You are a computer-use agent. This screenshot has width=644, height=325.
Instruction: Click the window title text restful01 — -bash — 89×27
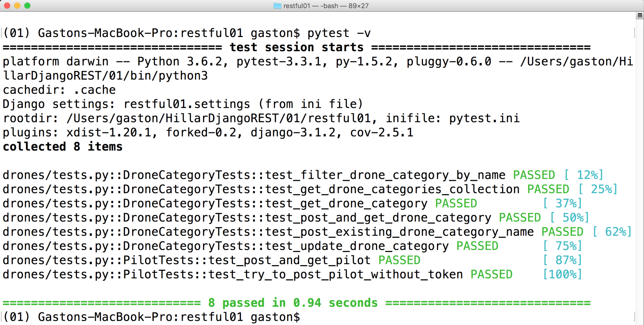(x=326, y=6)
